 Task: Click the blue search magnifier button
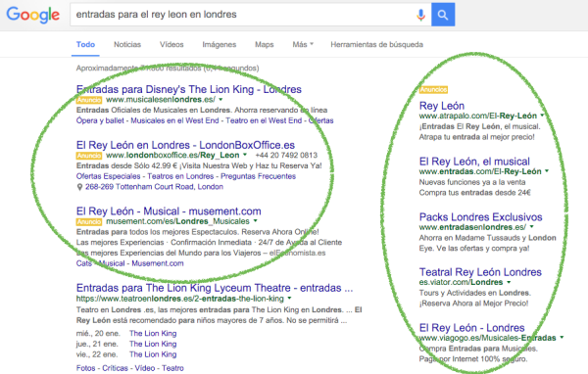[443, 15]
